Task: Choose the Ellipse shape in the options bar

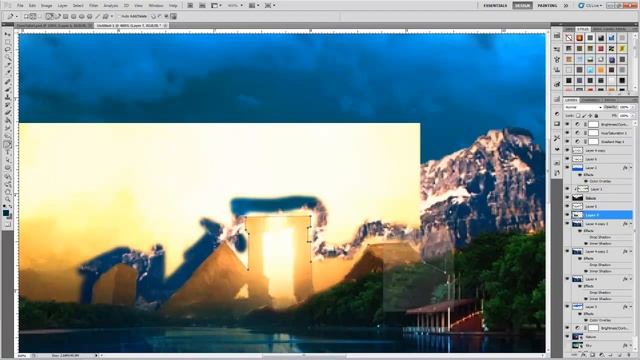Action: (x=82, y=16)
